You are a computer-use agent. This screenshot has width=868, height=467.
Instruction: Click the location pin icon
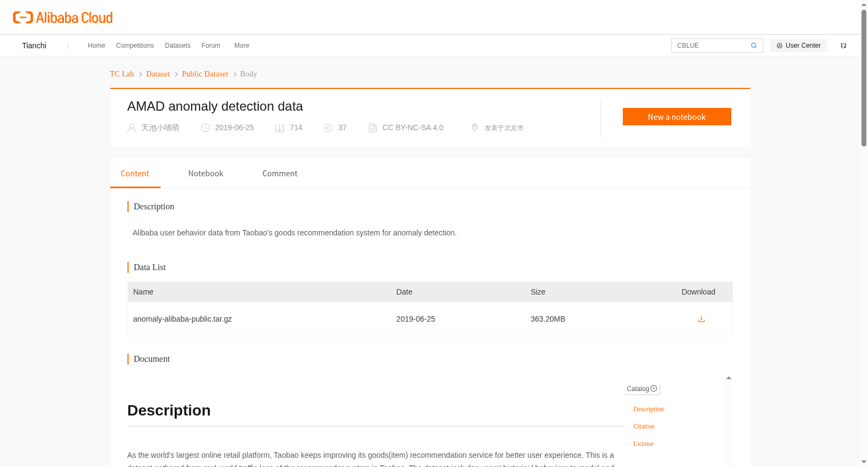(475, 127)
